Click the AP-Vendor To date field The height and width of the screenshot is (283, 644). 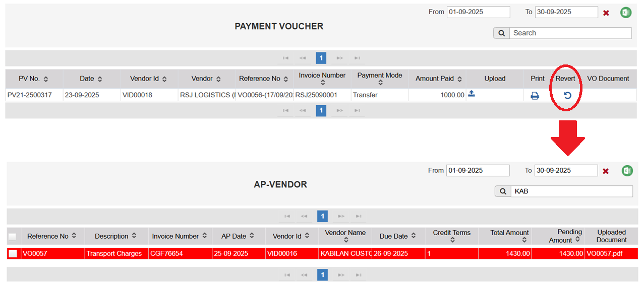pos(566,171)
